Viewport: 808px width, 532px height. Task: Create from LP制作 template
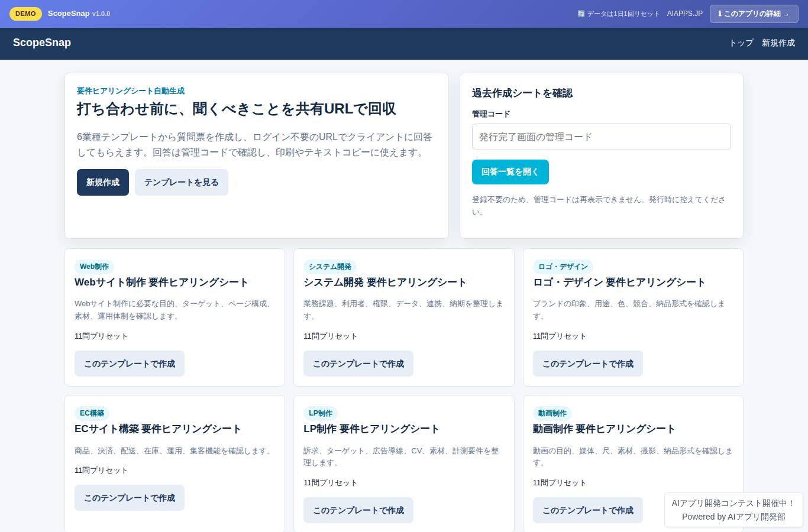358,510
